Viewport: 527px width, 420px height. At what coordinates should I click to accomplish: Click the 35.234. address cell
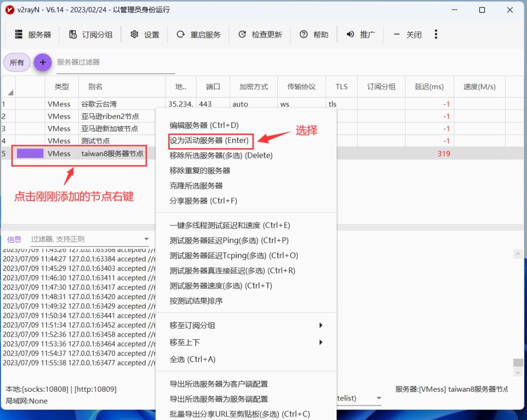pos(181,104)
